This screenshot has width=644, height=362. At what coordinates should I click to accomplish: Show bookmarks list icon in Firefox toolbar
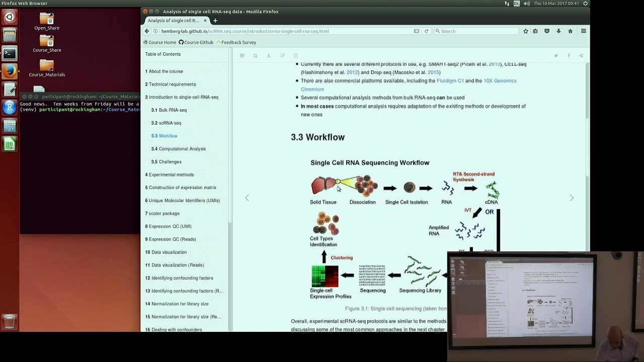coord(535,31)
